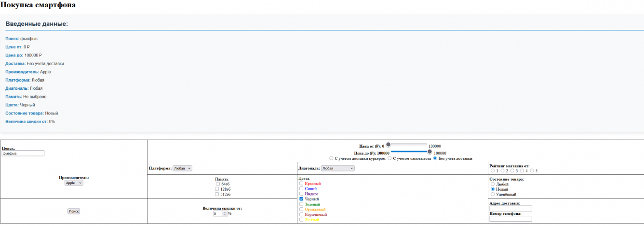Uncheck the Черный color checkbox
The width and height of the screenshot is (644, 226).
pyautogui.click(x=301, y=199)
